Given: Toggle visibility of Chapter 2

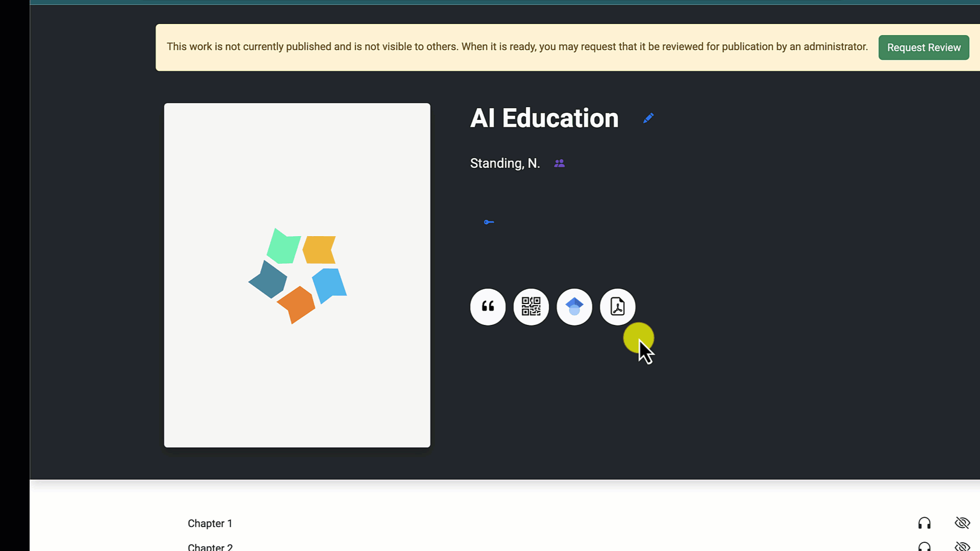Looking at the screenshot, I should 962,546.
